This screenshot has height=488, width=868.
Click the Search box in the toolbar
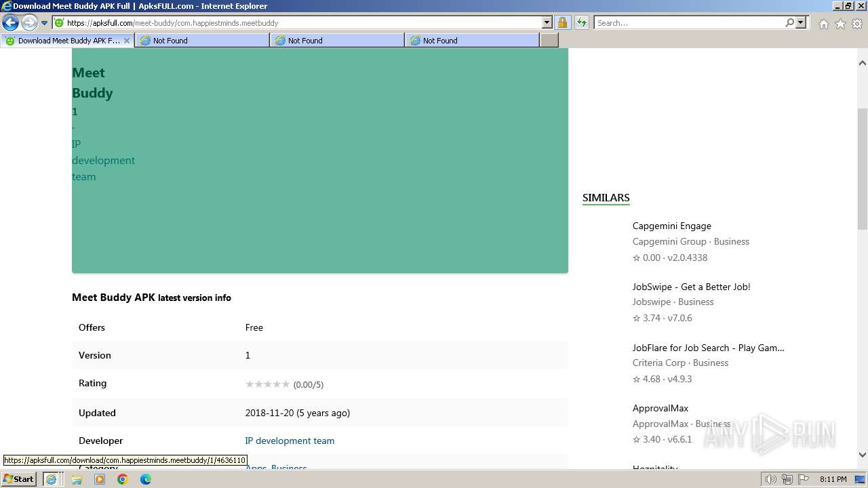pos(689,23)
